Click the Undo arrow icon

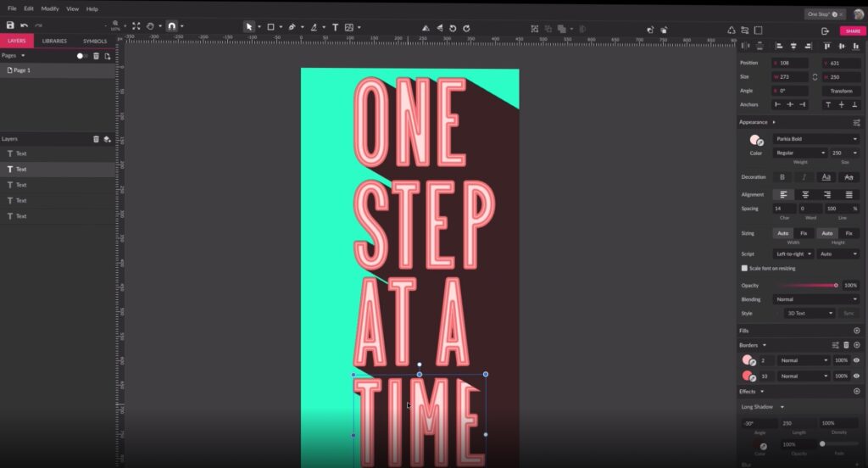[24, 25]
